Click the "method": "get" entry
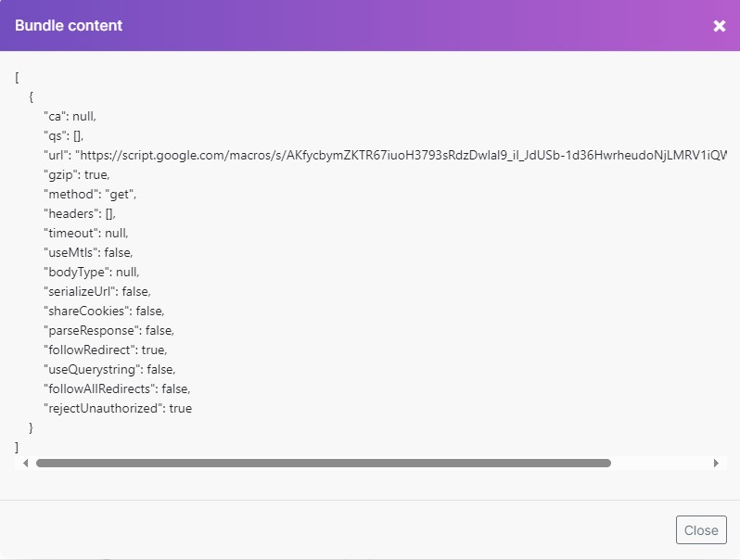Image resolution: width=740 pixels, height=560 pixels. coord(90,194)
